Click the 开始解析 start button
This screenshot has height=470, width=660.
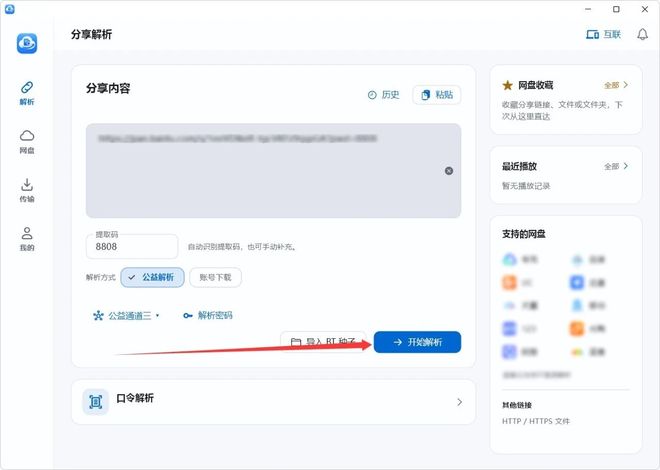(x=417, y=342)
